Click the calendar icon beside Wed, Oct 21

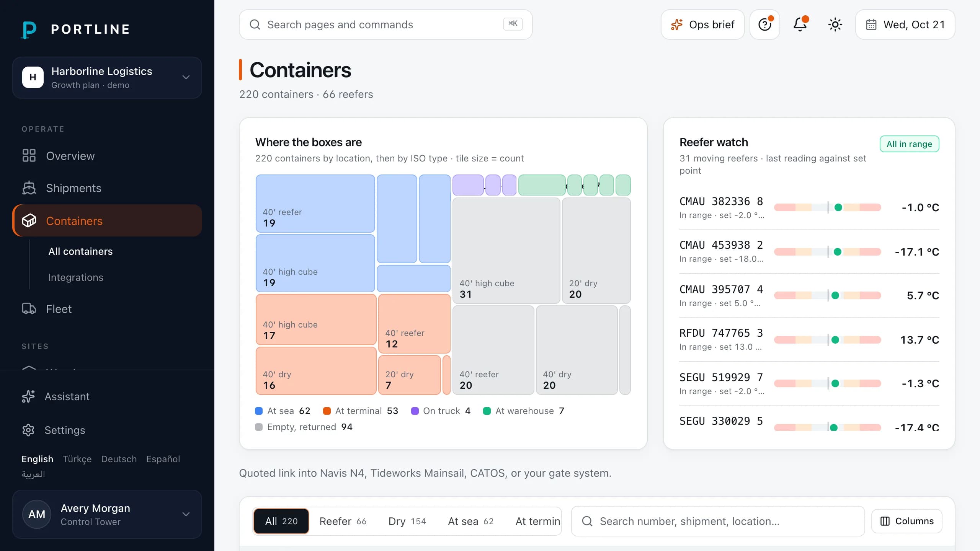(x=871, y=24)
